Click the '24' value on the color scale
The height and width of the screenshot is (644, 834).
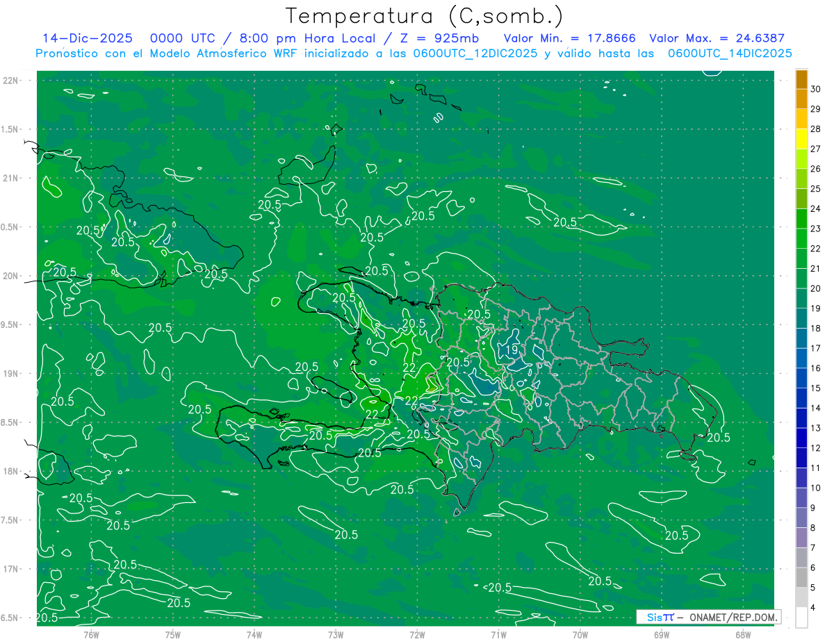pyautogui.click(x=816, y=208)
